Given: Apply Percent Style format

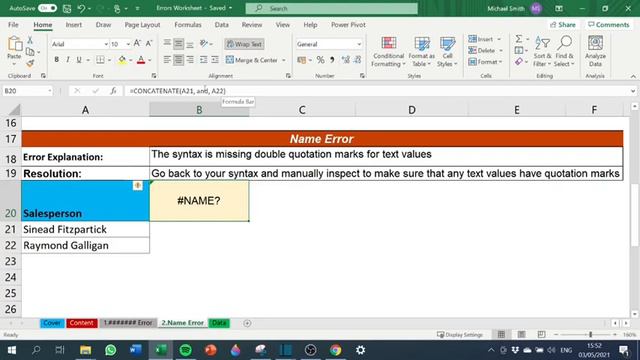Looking at the screenshot, I should (320, 60).
